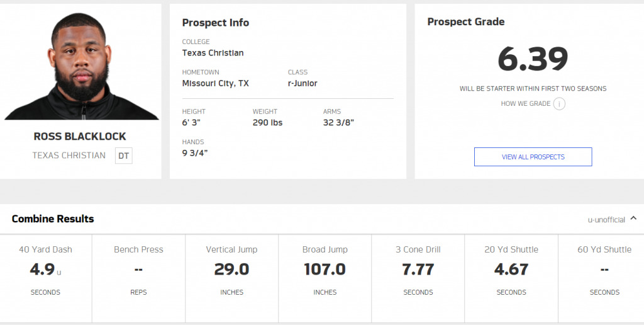Click the Texas Christian college value
Viewport: 644px width, 325px height.
pos(213,53)
